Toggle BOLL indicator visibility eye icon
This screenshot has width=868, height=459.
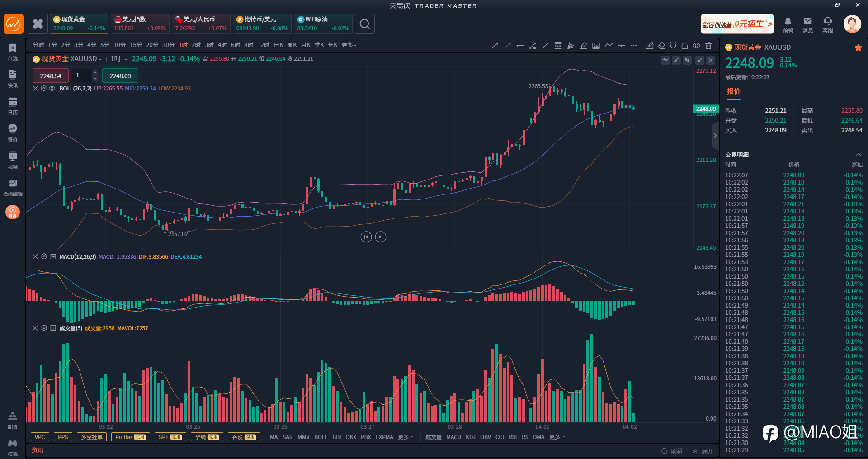52,89
